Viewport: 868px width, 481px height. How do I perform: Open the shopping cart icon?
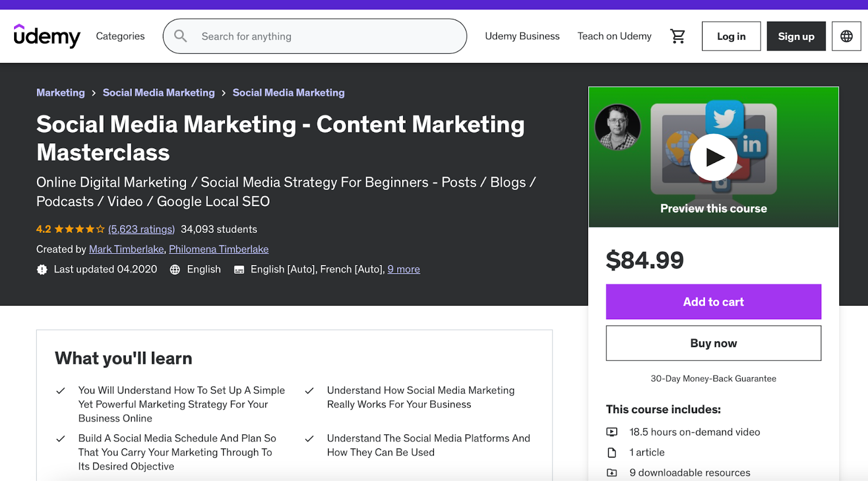(678, 36)
